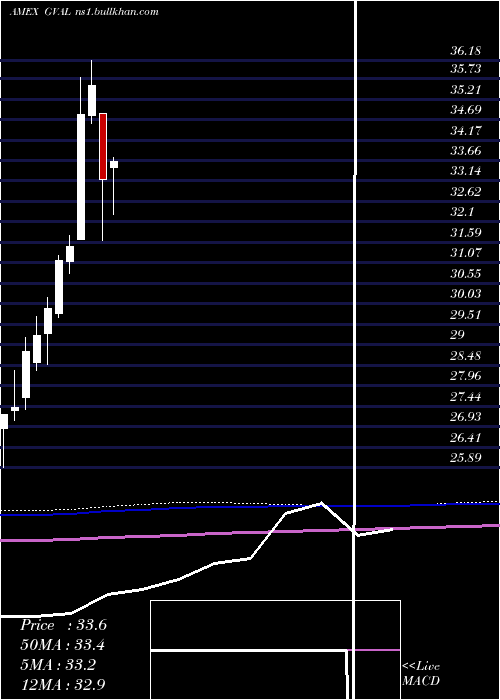Select the red bearish candlestick
Viewport: 500px width, 700px height.
103,146
